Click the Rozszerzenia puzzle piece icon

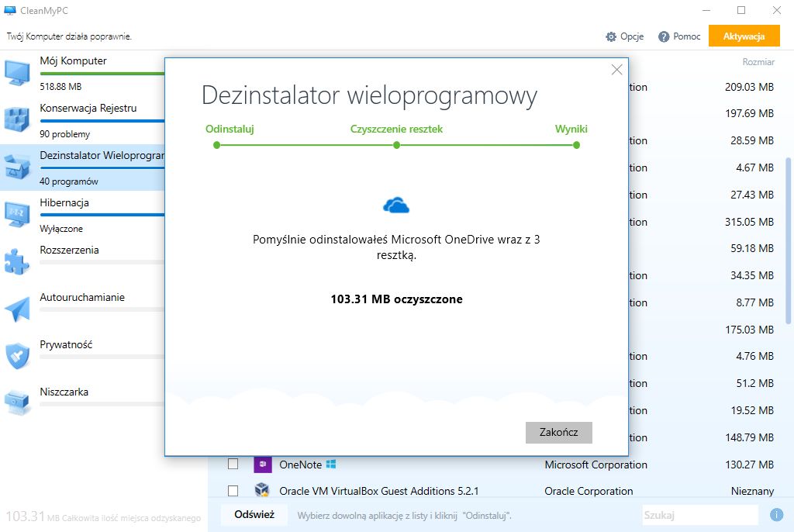coord(17,261)
